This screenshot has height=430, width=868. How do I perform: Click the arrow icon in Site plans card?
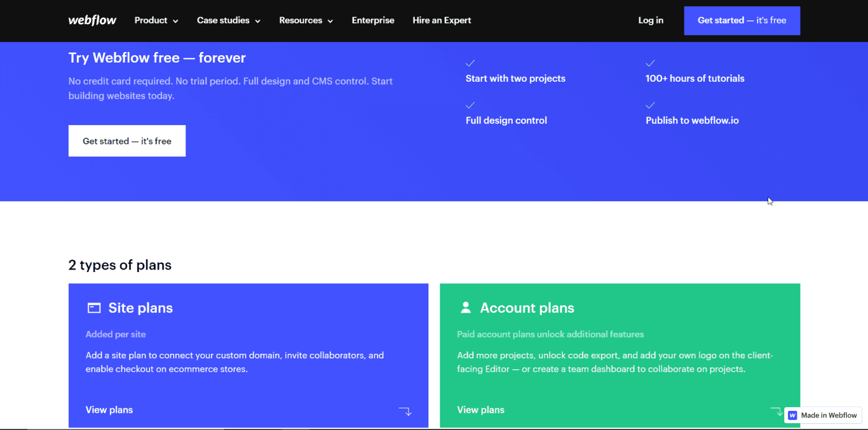click(405, 411)
